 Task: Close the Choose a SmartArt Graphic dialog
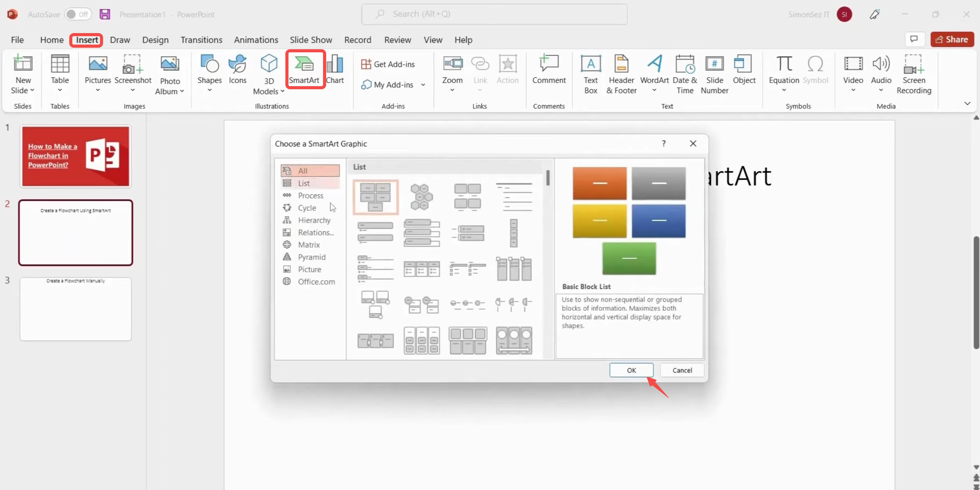pos(693,143)
